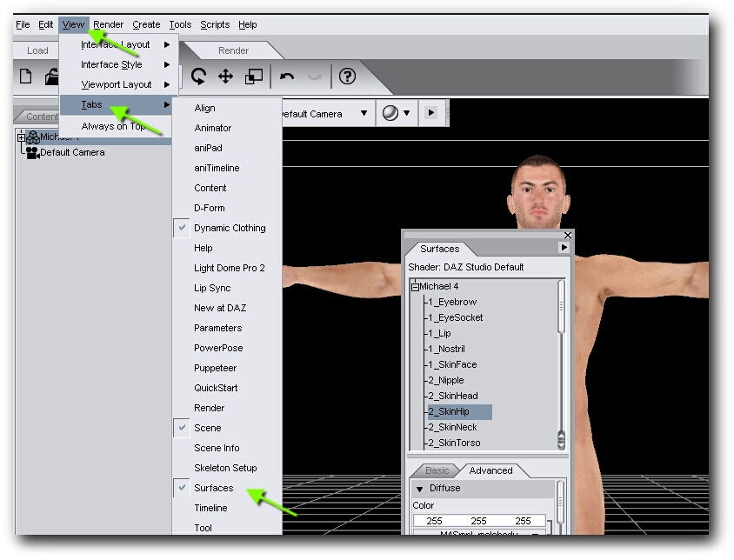734x560 pixels.
Task: Close the floating Surfaces panel
Action: (x=568, y=235)
